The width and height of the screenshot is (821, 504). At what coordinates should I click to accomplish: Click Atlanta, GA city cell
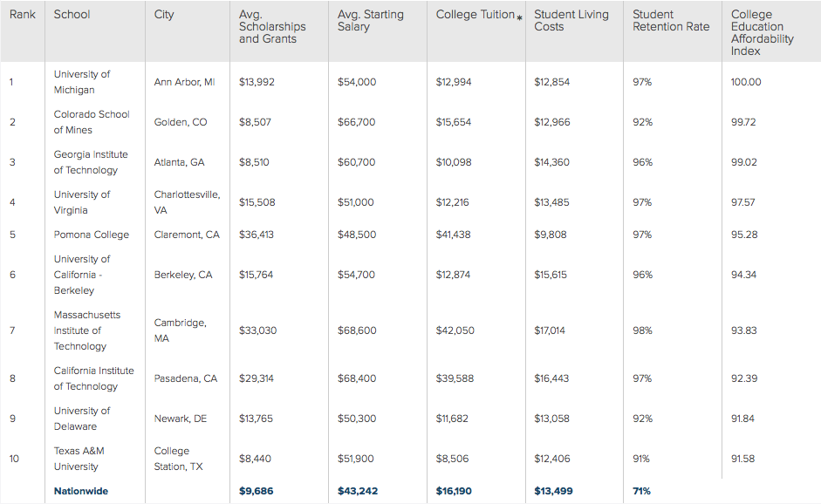coord(179,162)
